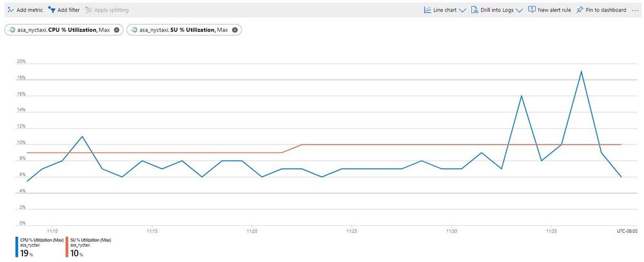Remove the SU % Utilization metric
Screen dimensions: 644x262
point(235,30)
